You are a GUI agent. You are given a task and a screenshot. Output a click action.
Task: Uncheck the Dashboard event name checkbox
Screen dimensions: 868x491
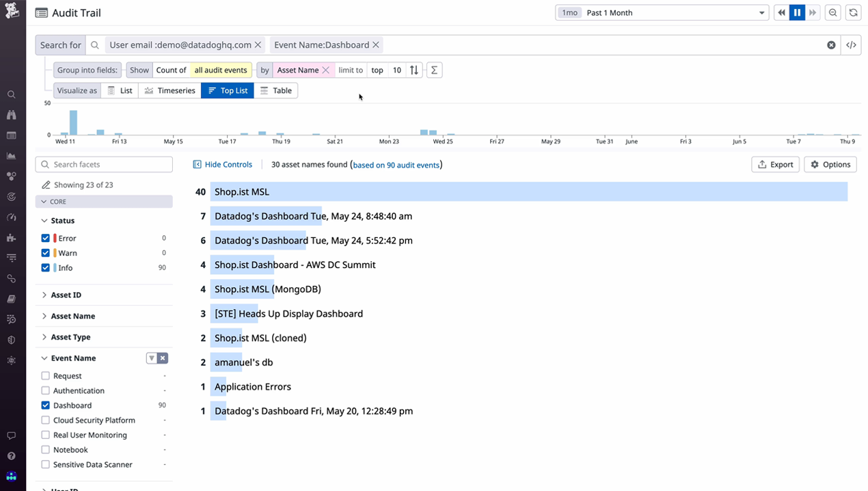(x=45, y=406)
